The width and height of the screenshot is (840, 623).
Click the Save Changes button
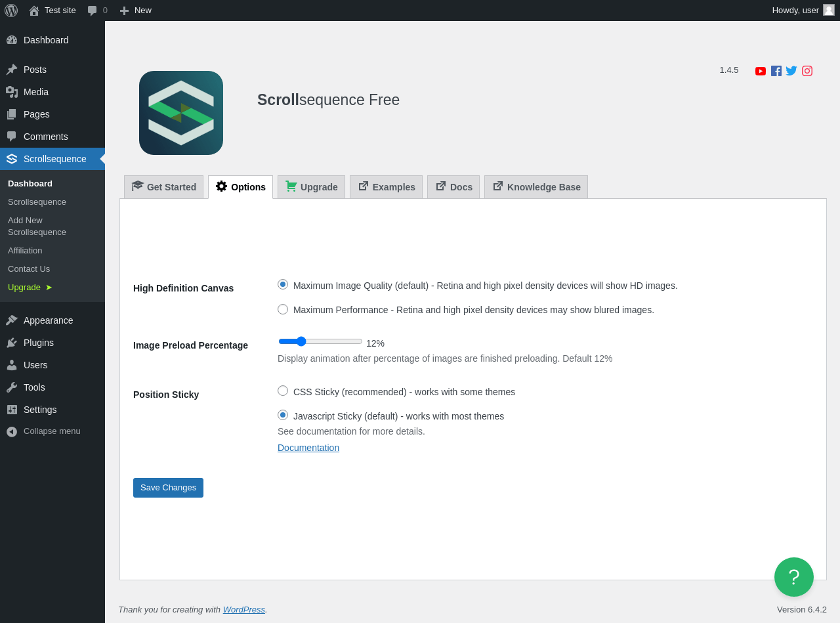click(x=168, y=488)
